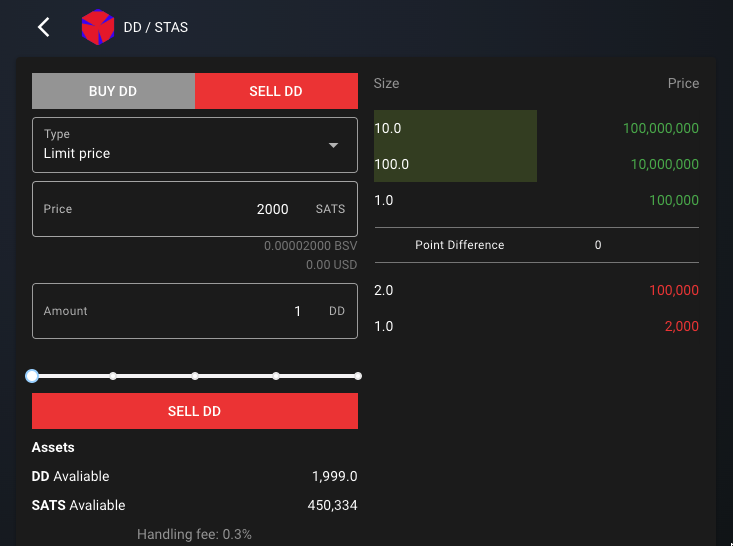The width and height of the screenshot is (733, 546).
Task: Select the red 100,000 sell order
Action: coord(536,290)
